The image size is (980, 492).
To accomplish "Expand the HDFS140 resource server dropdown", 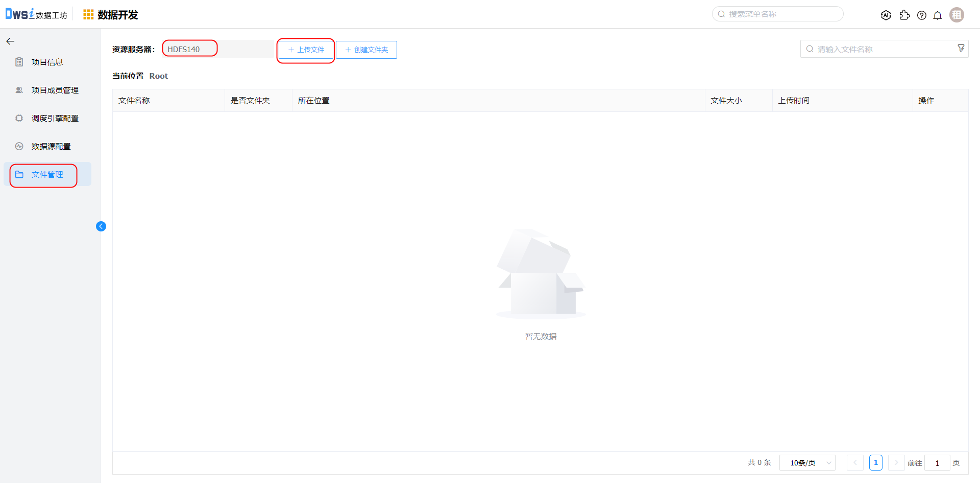I will [218, 49].
